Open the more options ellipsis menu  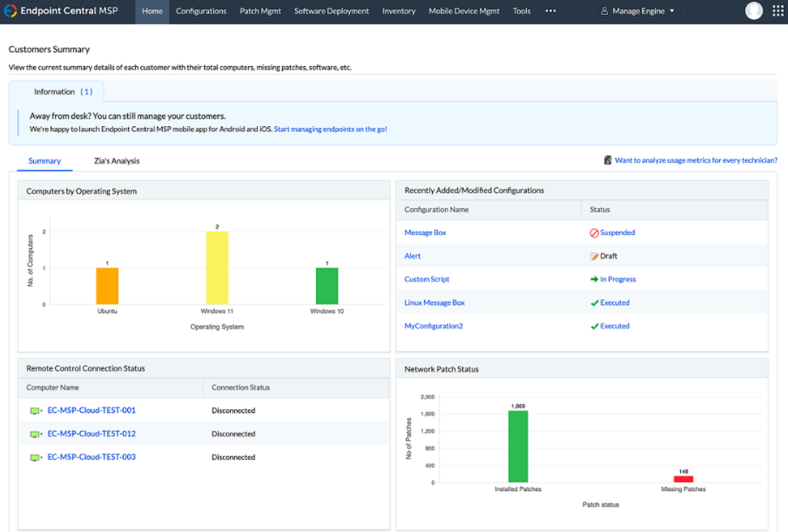pyautogui.click(x=550, y=11)
